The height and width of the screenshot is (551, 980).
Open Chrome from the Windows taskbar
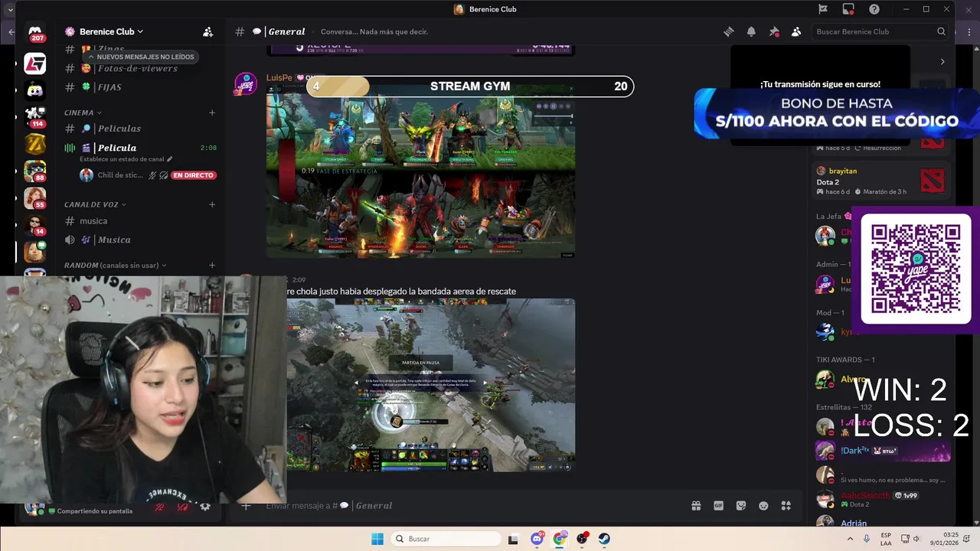(560, 539)
